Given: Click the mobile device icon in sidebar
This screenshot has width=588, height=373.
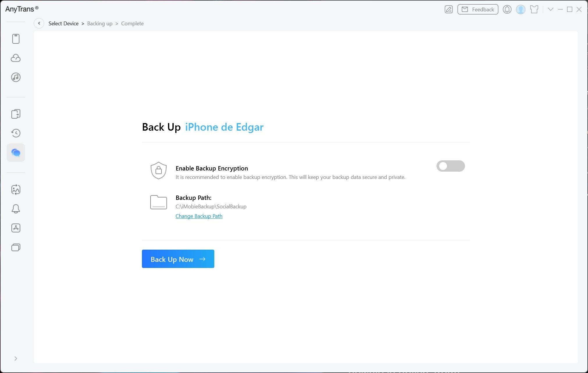Looking at the screenshot, I should [16, 39].
